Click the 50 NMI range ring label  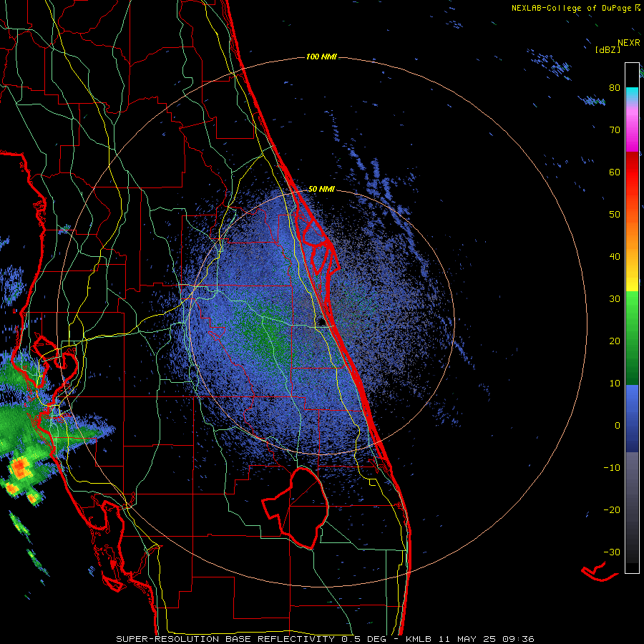point(321,190)
